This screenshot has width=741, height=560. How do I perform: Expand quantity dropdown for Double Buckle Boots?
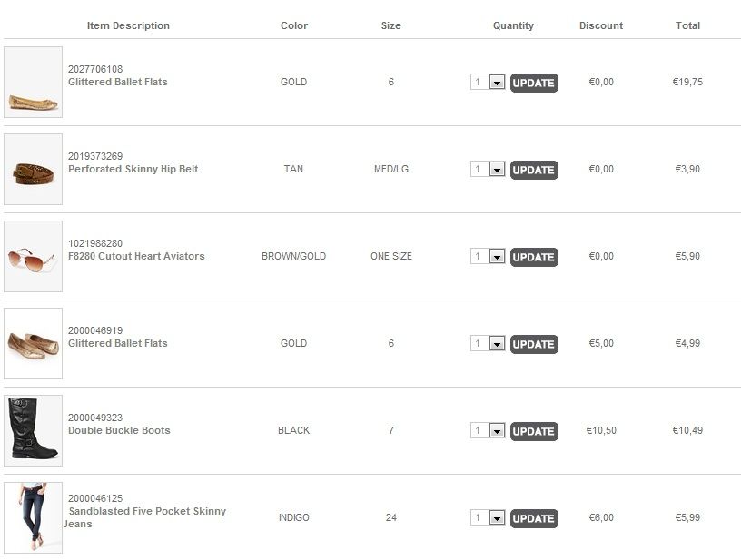(x=497, y=430)
